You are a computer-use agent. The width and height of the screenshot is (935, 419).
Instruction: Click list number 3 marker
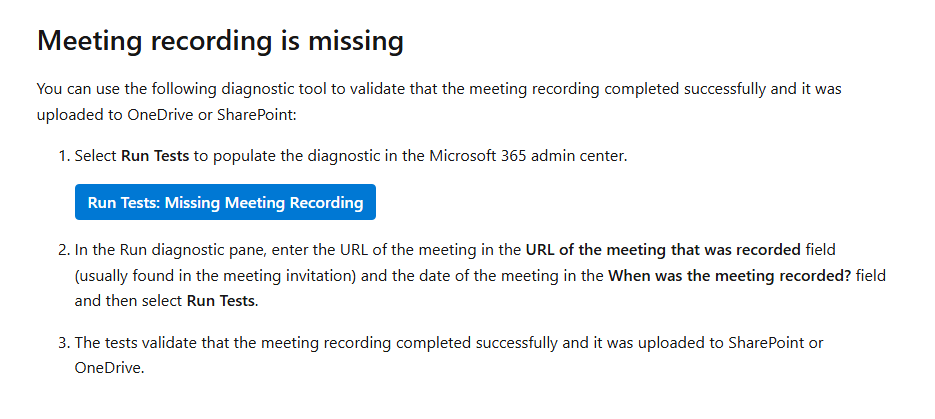point(62,342)
